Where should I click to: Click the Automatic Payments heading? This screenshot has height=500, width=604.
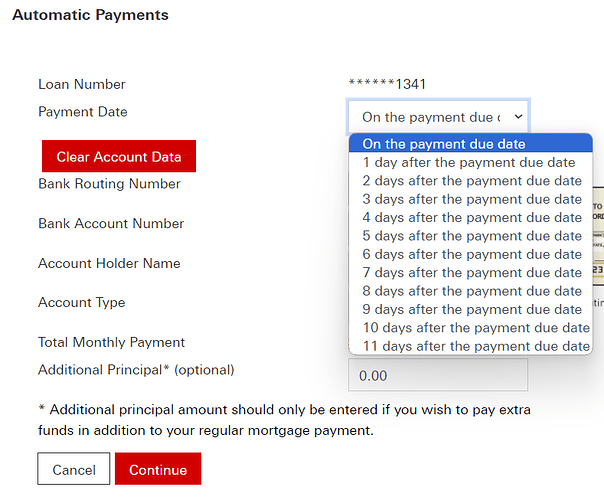pos(91,15)
